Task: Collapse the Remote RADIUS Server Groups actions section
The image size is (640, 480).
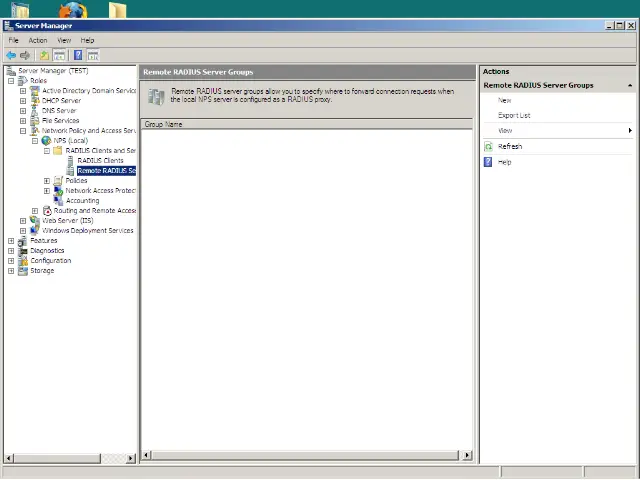Action: pyautogui.click(x=630, y=85)
